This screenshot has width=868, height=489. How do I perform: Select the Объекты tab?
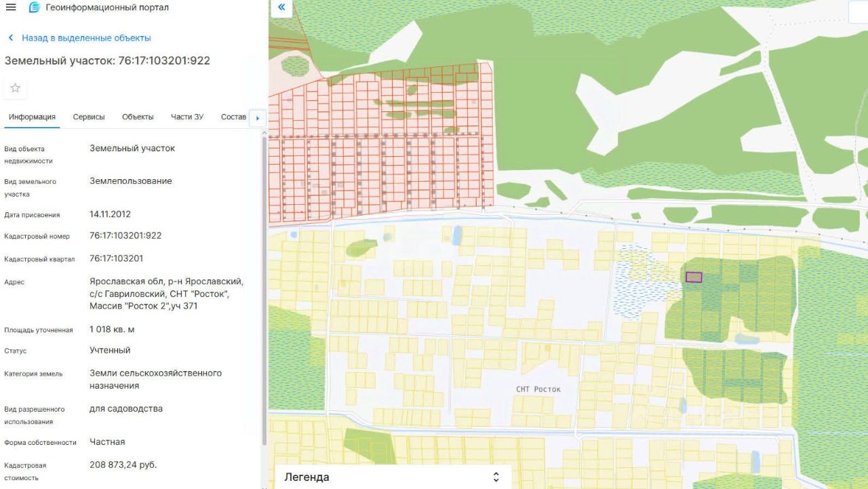point(138,117)
